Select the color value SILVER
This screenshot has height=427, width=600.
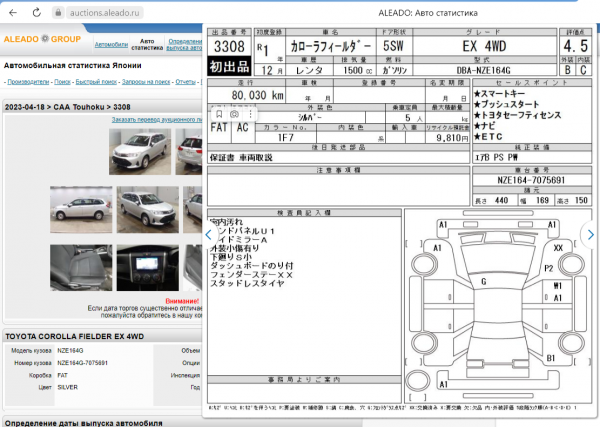(x=68, y=387)
